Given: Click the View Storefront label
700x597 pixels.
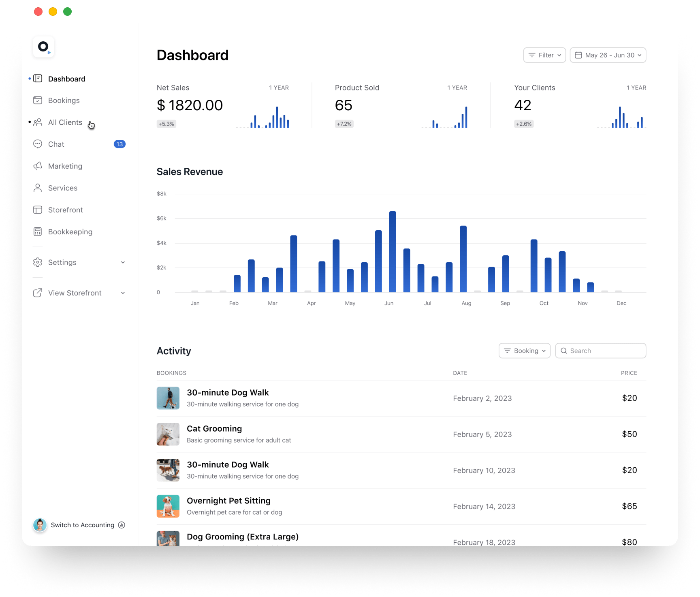Looking at the screenshot, I should click(x=75, y=293).
